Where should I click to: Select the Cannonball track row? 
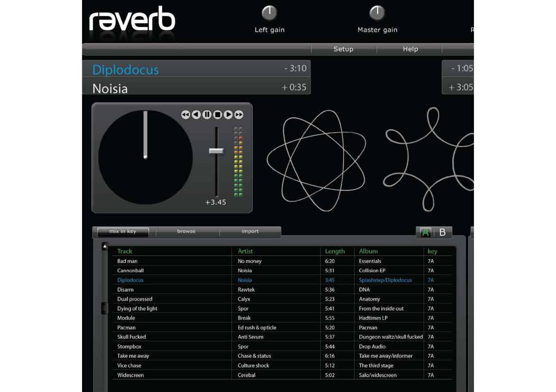click(x=130, y=271)
